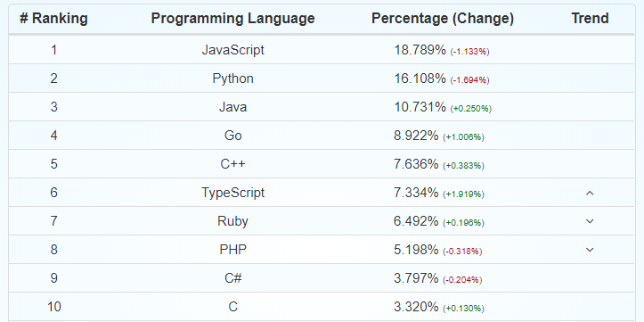Click the ranking number 10 cell
Screen dimensions: 644x322
click(x=53, y=307)
